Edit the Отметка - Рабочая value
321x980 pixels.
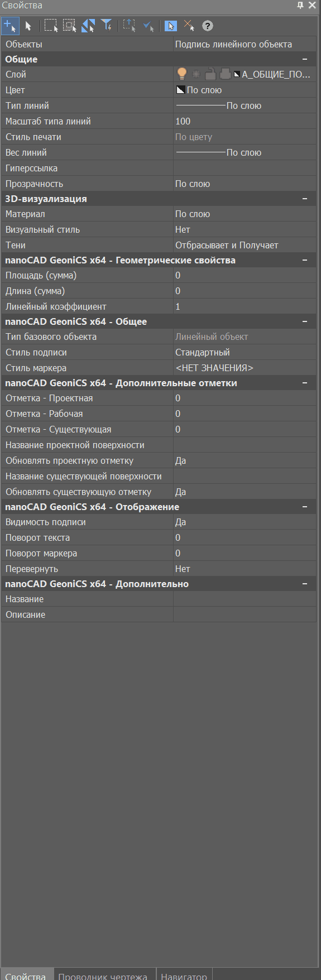245,414
